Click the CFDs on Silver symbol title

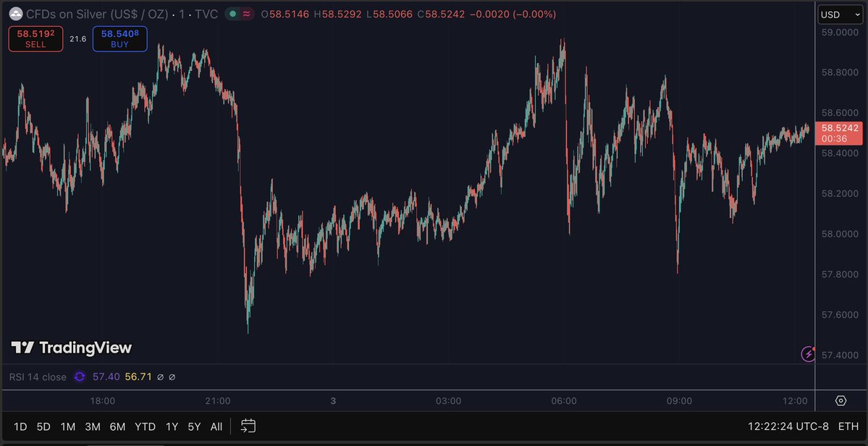click(x=98, y=14)
